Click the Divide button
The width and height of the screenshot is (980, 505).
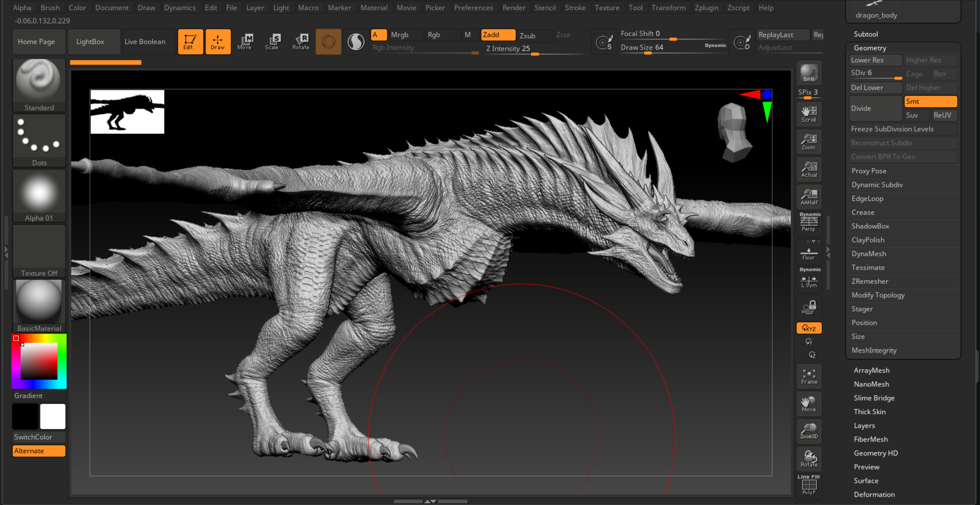coord(876,108)
